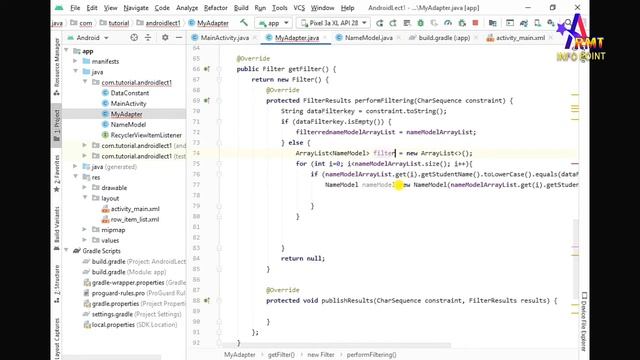Expand the mipmap folder

coord(85,229)
